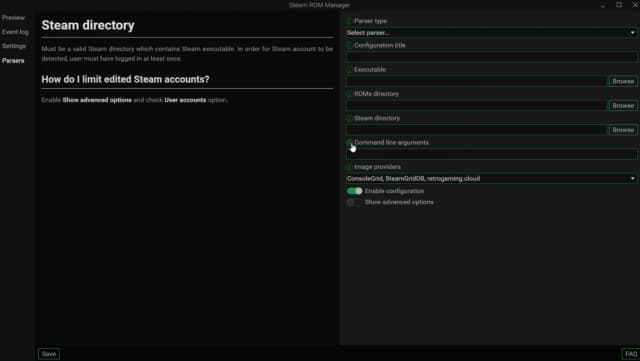Disable the Enable configuration toggle
Viewport: 640px width, 361px height.
(x=354, y=191)
